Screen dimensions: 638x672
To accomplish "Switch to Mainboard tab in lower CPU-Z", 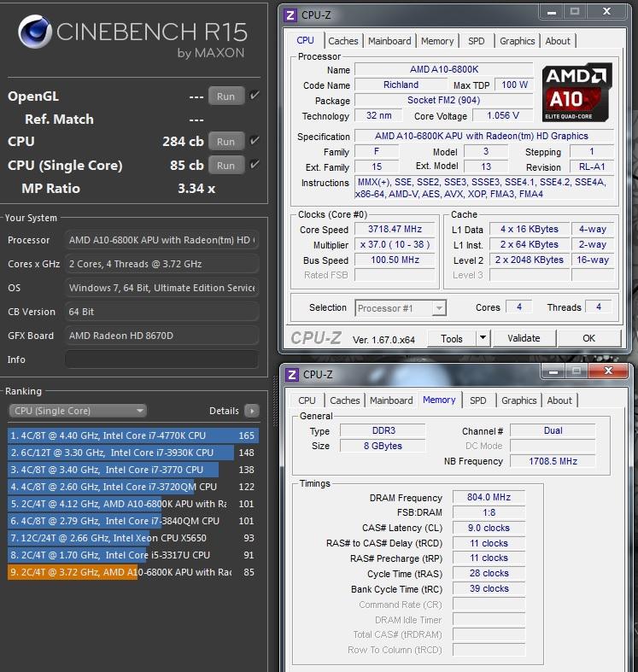I will tap(391, 400).
